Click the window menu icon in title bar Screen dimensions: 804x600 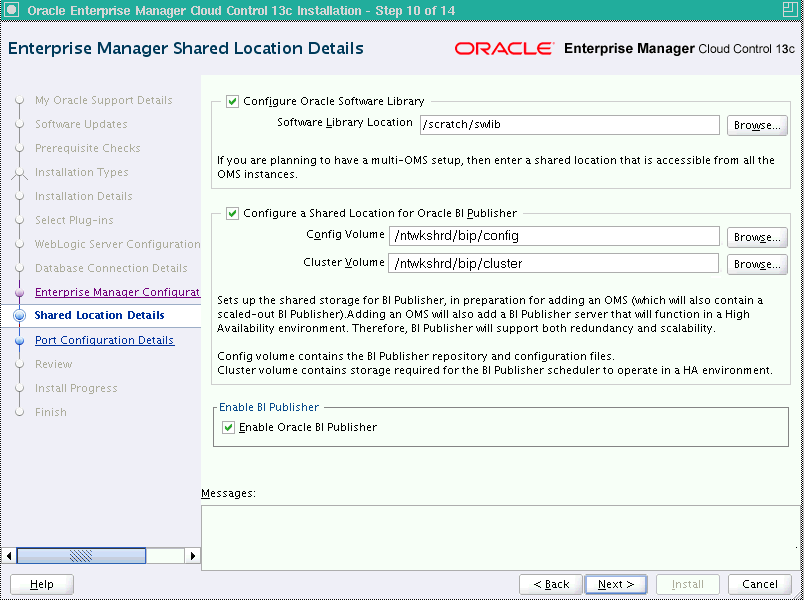11,10
